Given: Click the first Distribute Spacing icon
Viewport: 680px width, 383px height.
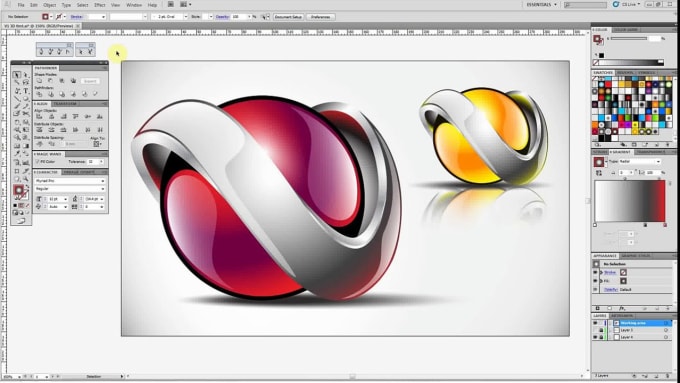Looking at the screenshot, I should tap(40, 144).
